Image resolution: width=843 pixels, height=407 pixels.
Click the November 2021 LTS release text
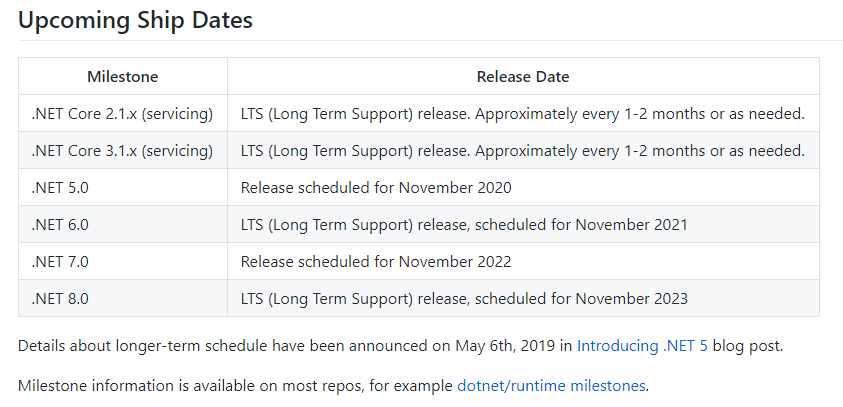[465, 224]
